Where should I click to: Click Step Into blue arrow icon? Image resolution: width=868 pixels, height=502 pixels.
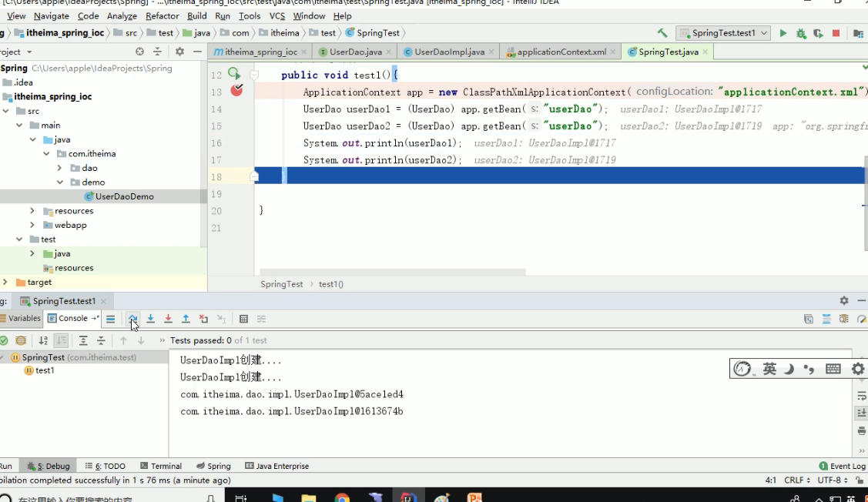[151, 319]
